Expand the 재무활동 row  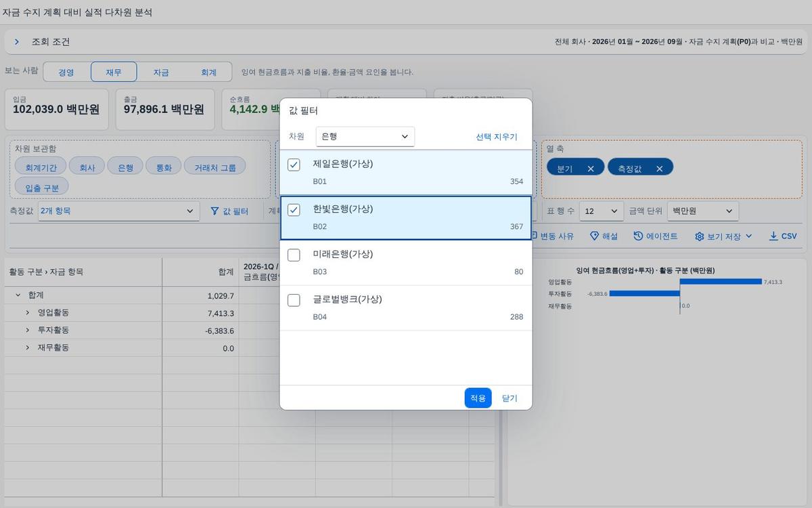[28, 347]
